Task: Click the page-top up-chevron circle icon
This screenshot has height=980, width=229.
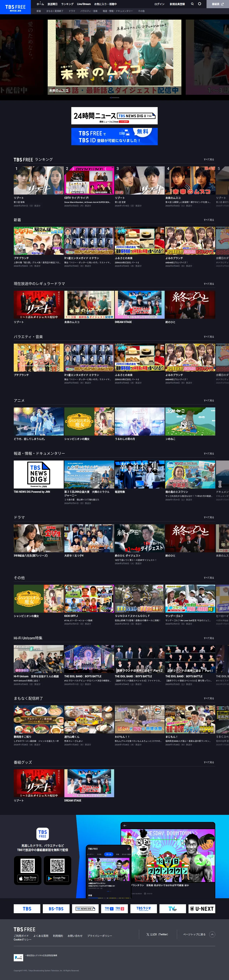Action: pyautogui.click(x=212, y=934)
